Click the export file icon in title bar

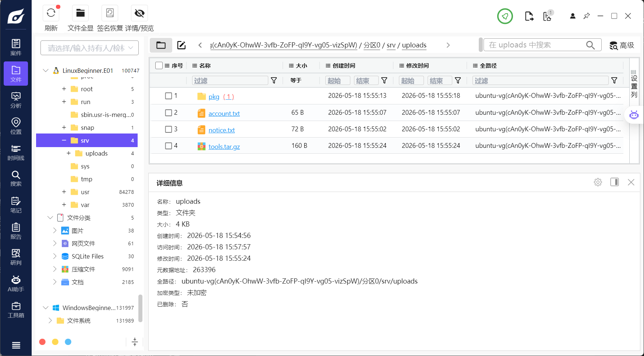pyautogui.click(x=529, y=16)
